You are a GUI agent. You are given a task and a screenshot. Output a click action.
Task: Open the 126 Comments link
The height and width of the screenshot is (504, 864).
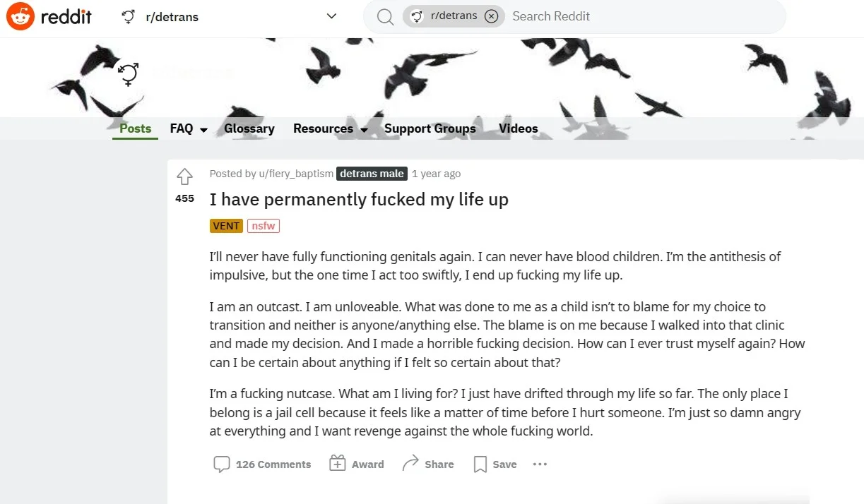coord(273,464)
